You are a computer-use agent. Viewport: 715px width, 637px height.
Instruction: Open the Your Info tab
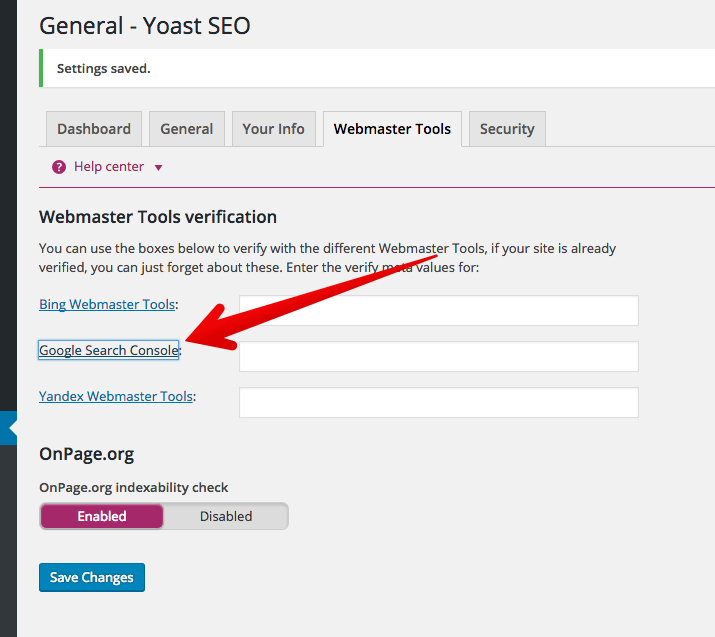coord(274,129)
